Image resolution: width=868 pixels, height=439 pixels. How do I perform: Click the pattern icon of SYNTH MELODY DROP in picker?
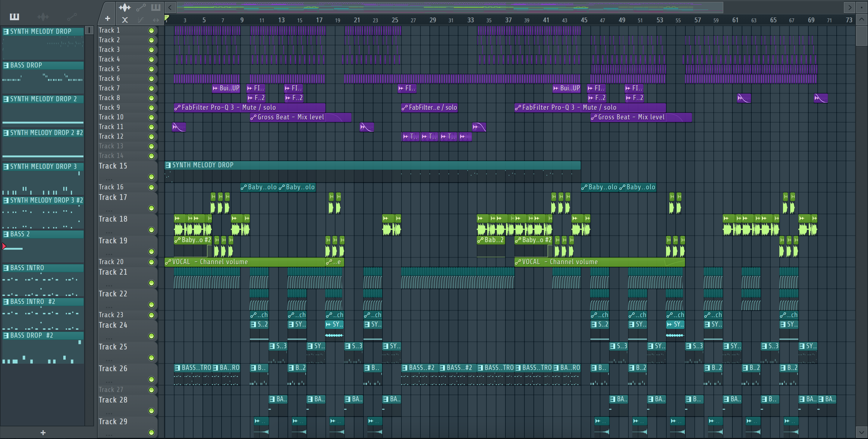pyautogui.click(x=6, y=31)
